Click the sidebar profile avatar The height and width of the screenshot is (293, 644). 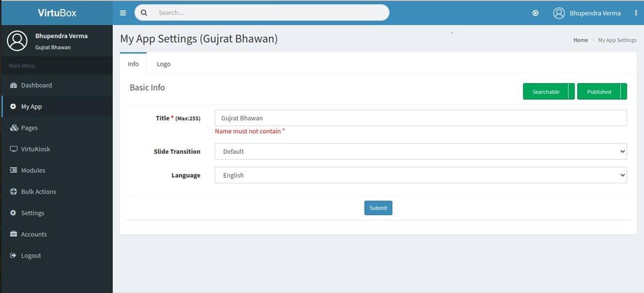click(x=17, y=41)
